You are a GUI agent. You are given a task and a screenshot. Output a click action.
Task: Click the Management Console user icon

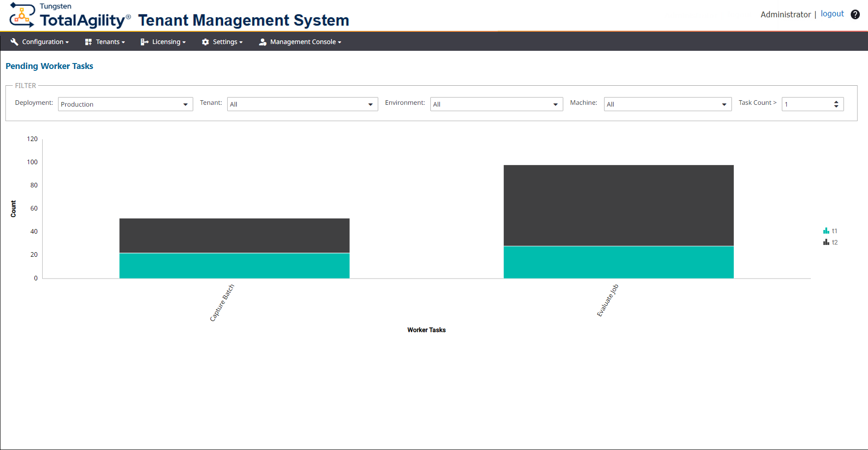point(262,42)
